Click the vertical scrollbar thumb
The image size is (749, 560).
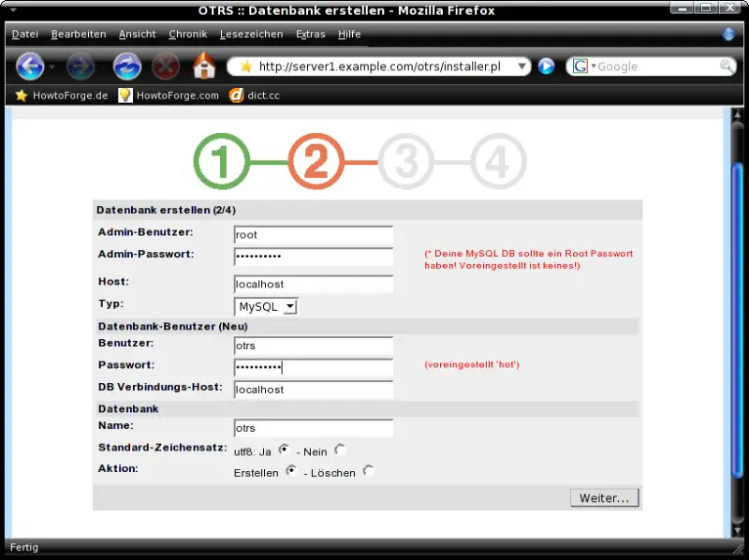point(738,319)
